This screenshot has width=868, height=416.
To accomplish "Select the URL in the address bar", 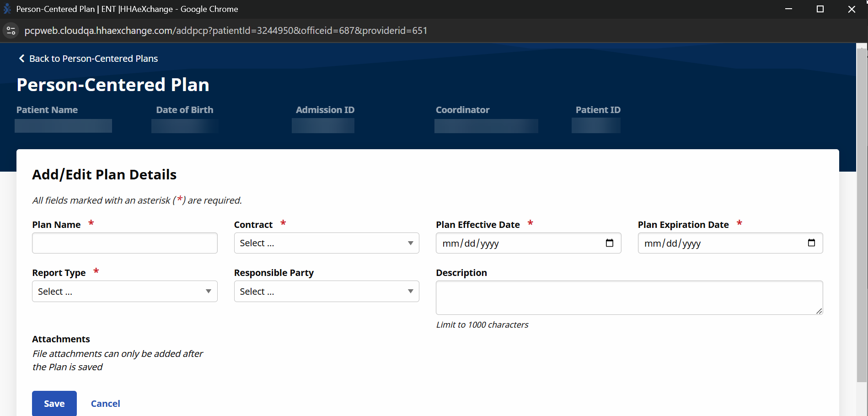I will [x=226, y=31].
